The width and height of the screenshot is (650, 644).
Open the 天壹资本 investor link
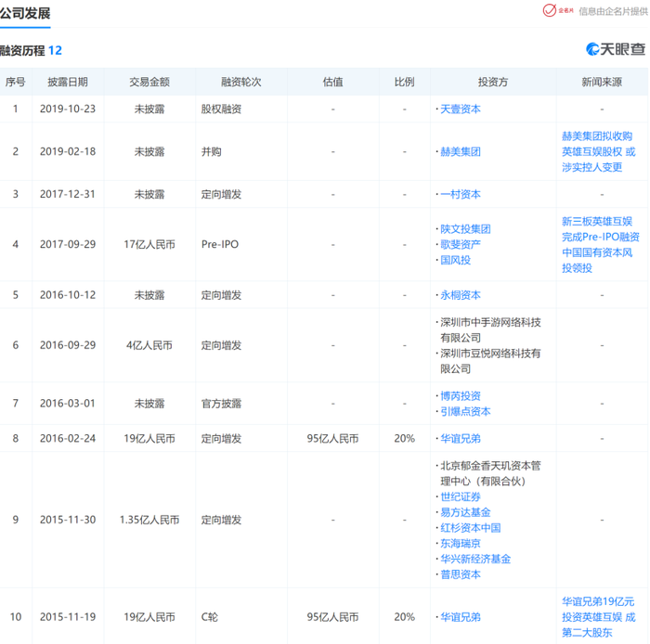pos(461,109)
